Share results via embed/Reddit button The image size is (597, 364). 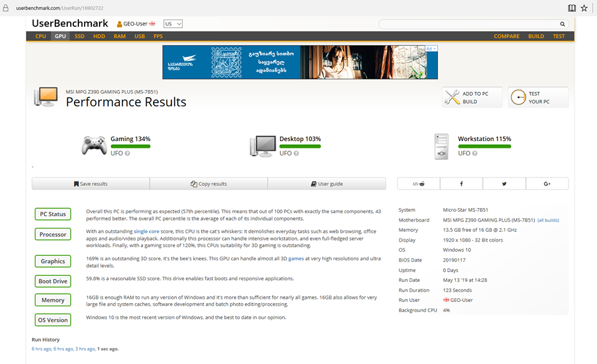pos(419,184)
